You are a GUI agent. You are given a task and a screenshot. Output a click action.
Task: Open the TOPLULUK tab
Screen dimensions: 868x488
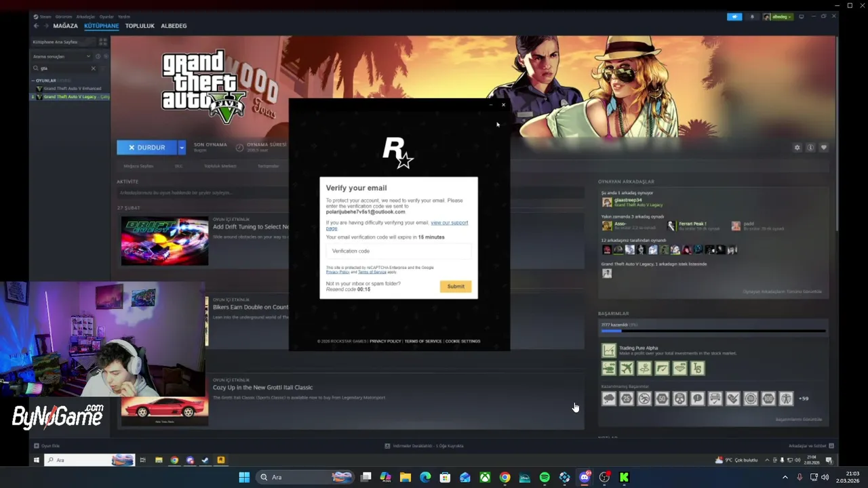pyautogui.click(x=140, y=26)
